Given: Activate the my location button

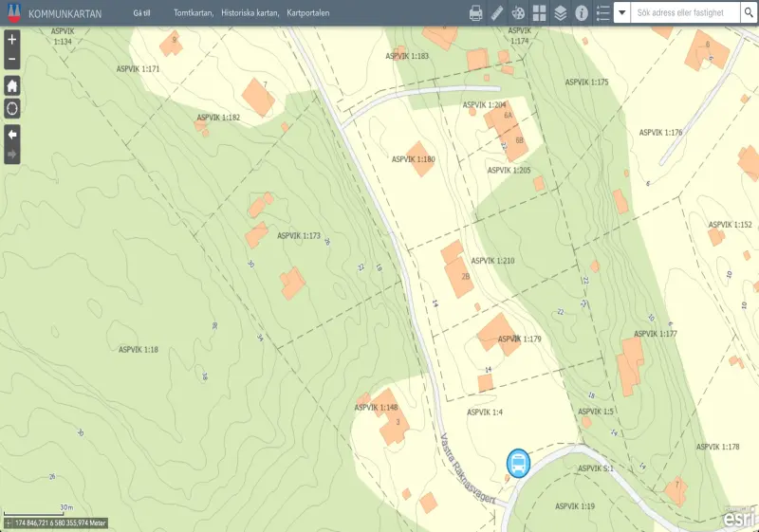Looking at the screenshot, I should tap(12, 108).
